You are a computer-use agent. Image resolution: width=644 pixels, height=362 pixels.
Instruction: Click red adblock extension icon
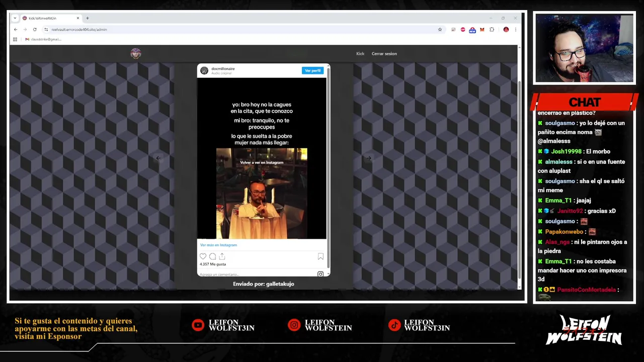pos(463,30)
